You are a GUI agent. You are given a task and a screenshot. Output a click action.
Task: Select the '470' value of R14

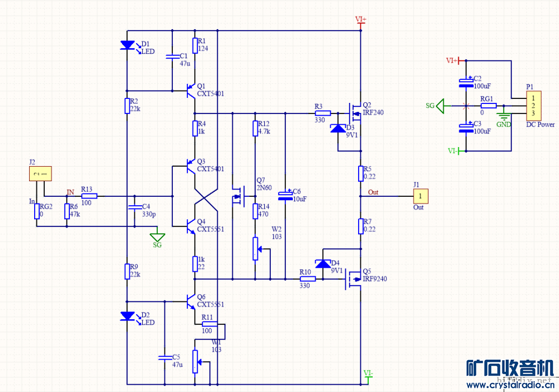(263, 214)
